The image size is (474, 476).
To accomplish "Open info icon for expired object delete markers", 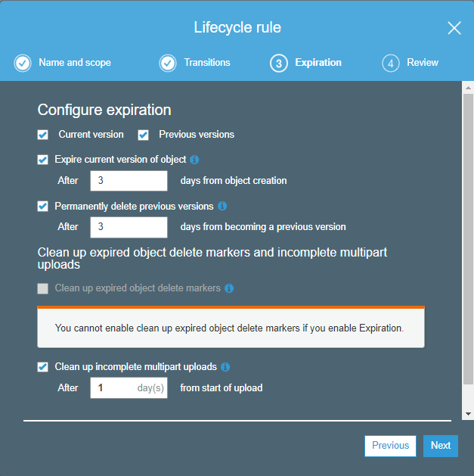I will tap(229, 288).
